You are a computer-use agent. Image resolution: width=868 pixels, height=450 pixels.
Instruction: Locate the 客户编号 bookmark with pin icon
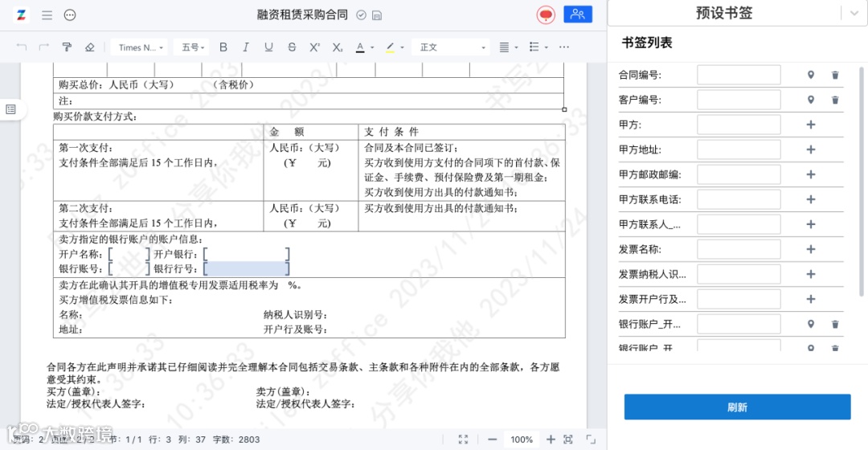[810, 100]
